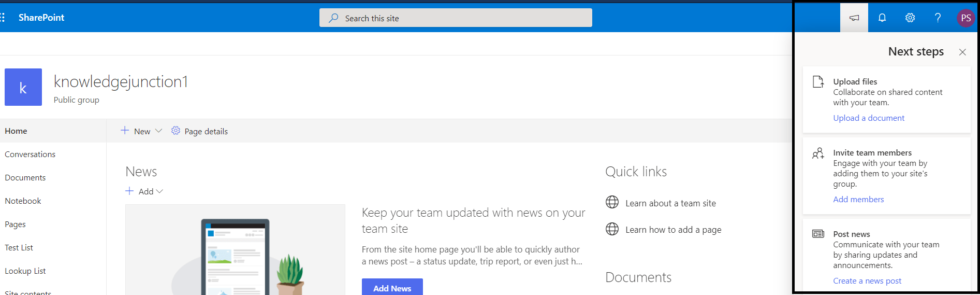Click the Documents section heading
The width and height of the screenshot is (980, 295).
point(638,277)
